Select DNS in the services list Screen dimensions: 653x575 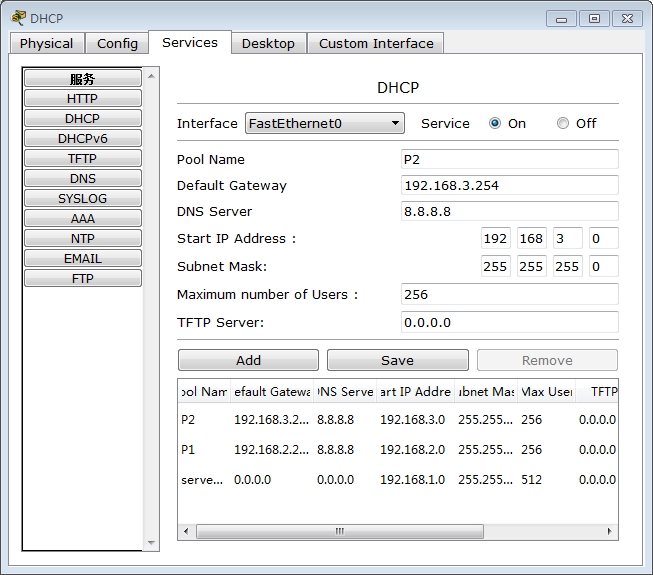click(x=83, y=178)
